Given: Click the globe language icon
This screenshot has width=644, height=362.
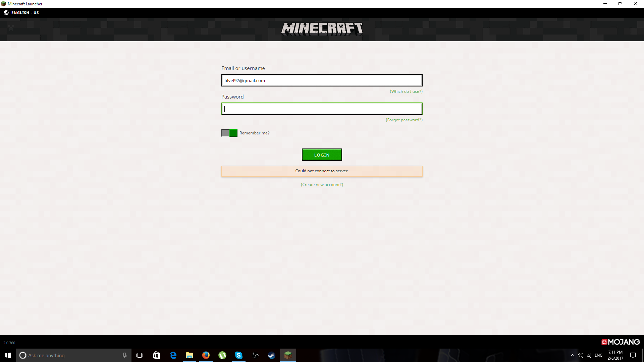Looking at the screenshot, I should point(6,13).
